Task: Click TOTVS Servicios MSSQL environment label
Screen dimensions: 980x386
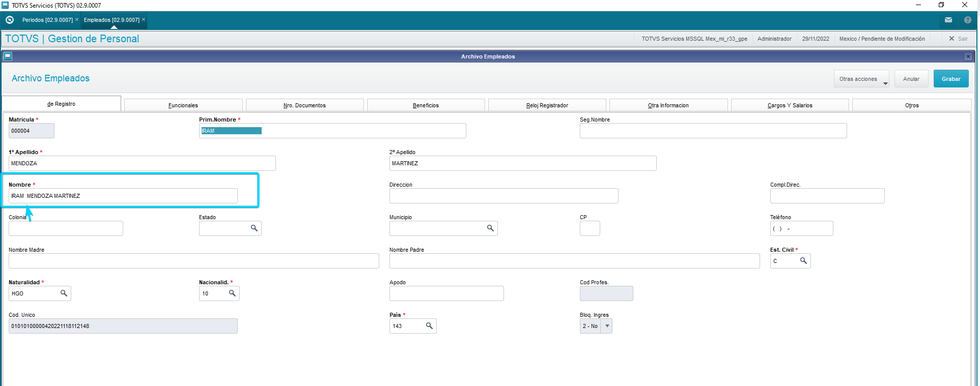Action: pos(694,39)
